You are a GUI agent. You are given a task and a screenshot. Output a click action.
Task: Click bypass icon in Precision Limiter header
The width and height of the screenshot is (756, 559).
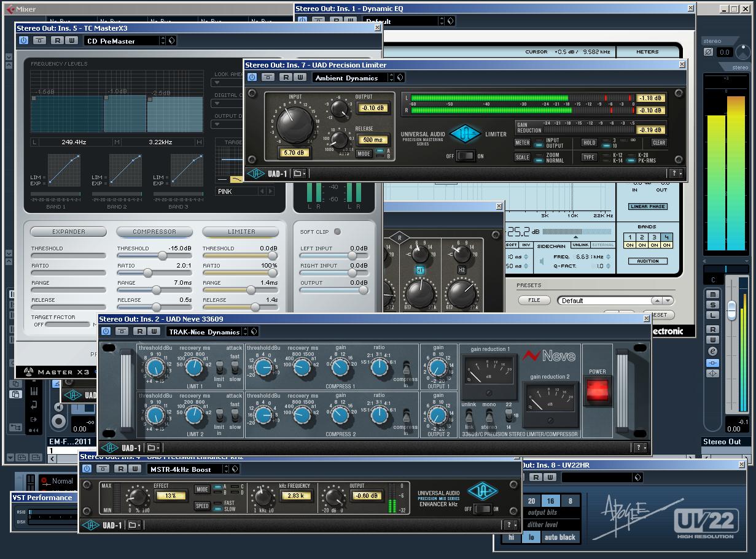pos(268,77)
